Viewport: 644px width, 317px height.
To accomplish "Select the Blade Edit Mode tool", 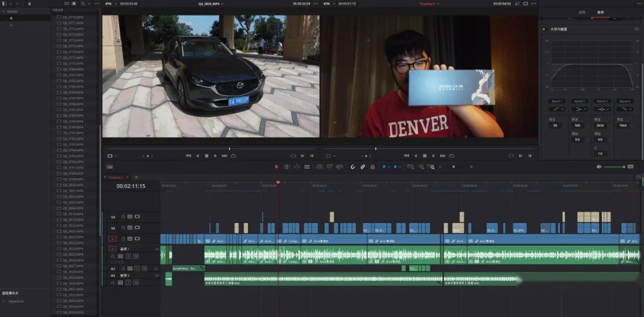I will 307,167.
